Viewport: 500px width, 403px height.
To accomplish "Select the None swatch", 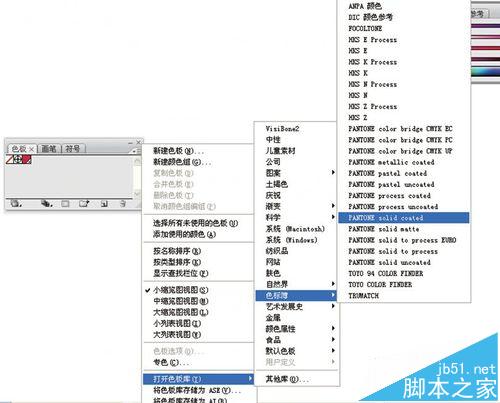I will (10, 160).
